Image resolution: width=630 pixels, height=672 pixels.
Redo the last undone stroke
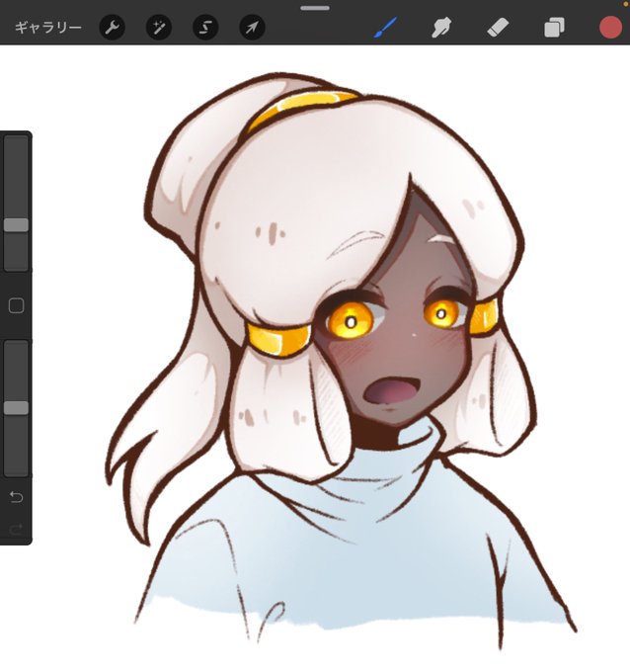point(16,530)
